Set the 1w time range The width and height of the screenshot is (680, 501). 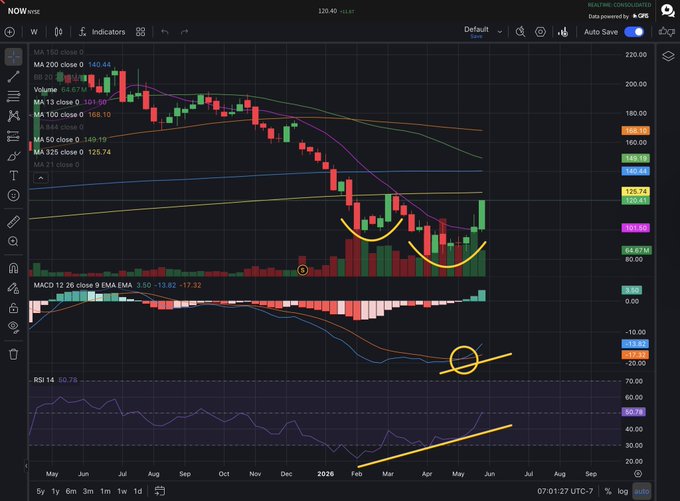pyautogui.click(x=122, y=491)
